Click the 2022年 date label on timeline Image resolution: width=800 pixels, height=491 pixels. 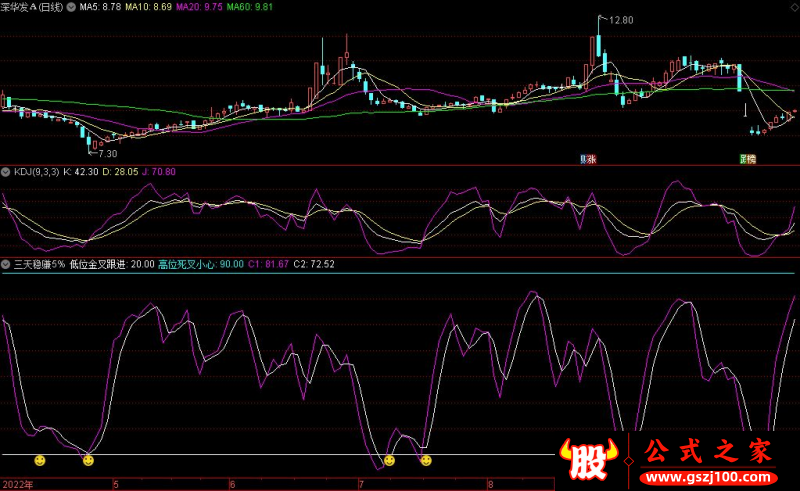(17, 484)
